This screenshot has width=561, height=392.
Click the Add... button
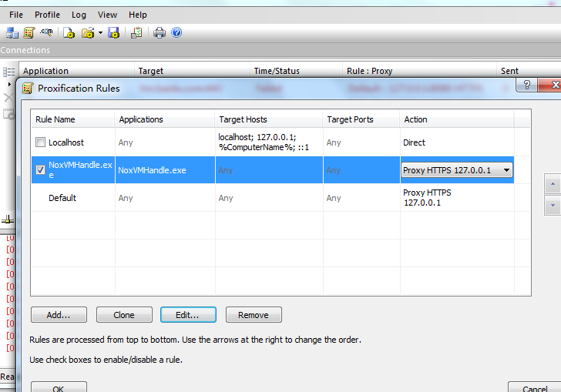[x=59, y=315]
